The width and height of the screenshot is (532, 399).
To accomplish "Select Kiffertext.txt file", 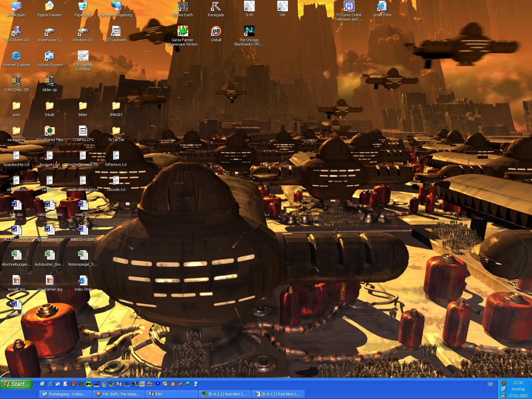I will click(x=116, y=159).
